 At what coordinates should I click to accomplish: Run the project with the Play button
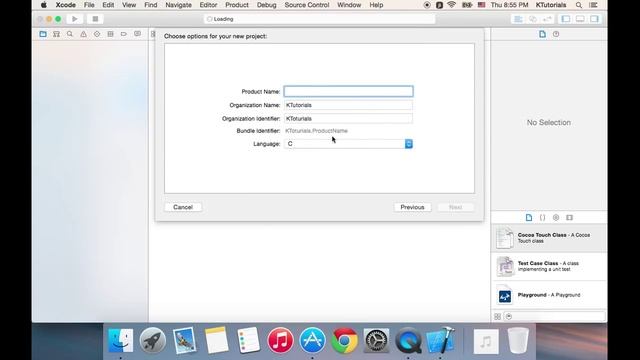pyautogui.click(x=74, y=19)
